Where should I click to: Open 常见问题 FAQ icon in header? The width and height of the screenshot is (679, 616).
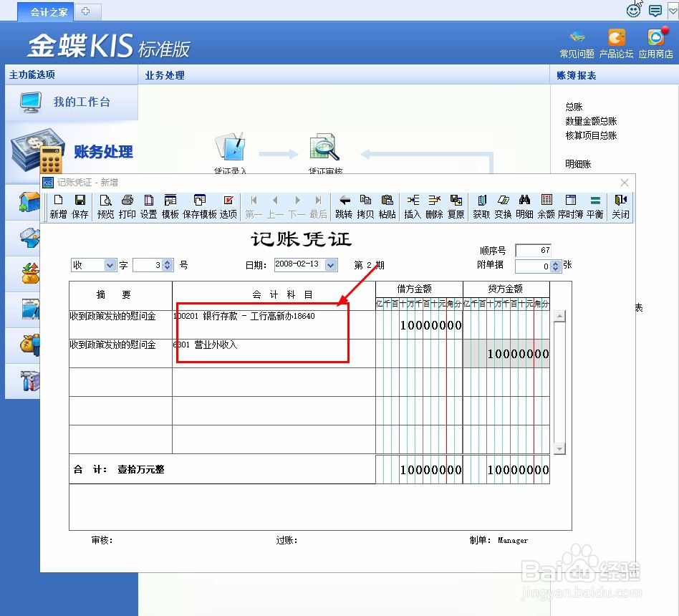[x=577, y=43]
